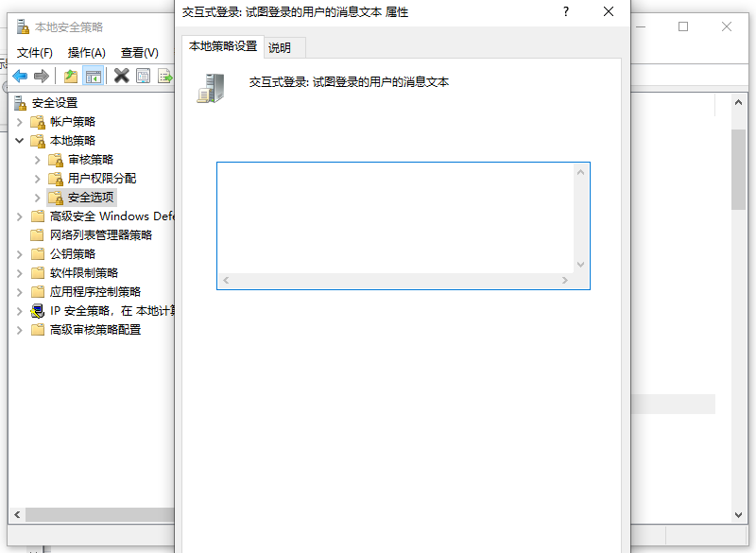Click the Back arrow toolbar icon
The height and width of the screenshot is (553, 756).
(x=19, y=76)
